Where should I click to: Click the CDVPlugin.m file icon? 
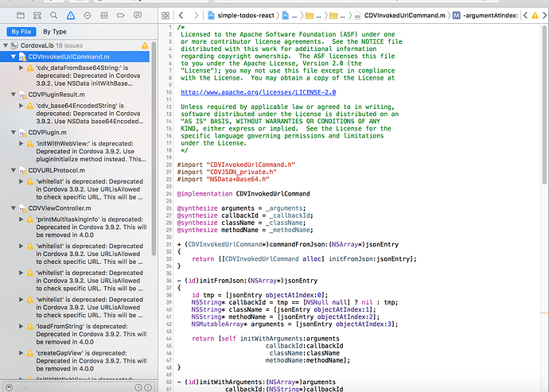(x=22, y=133)
